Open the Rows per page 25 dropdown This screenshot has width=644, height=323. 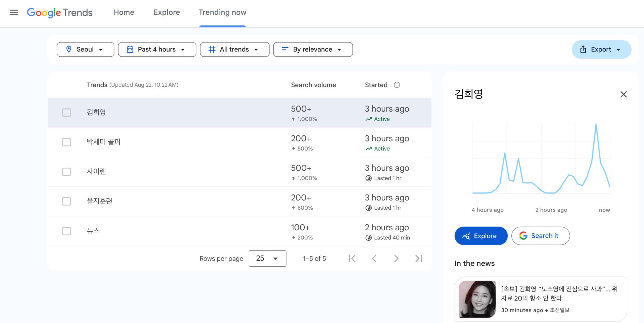(x=267, y=259)
